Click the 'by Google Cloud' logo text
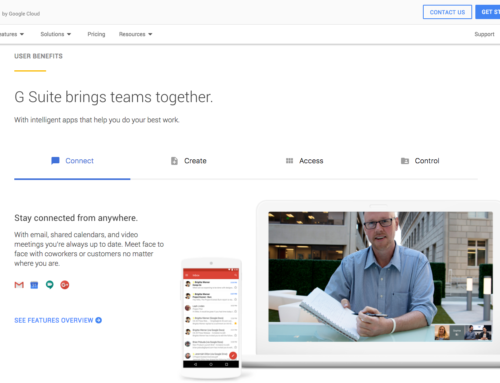 pos(21,14)
